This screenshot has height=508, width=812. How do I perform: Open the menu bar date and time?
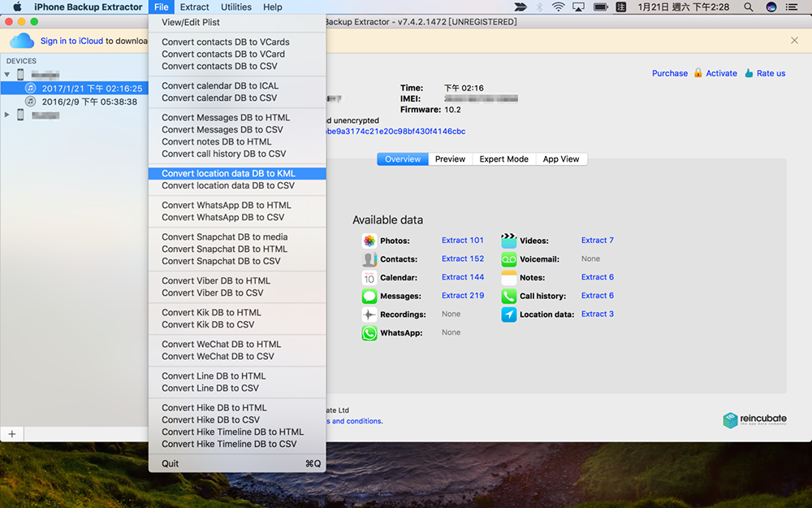point(683,7)
